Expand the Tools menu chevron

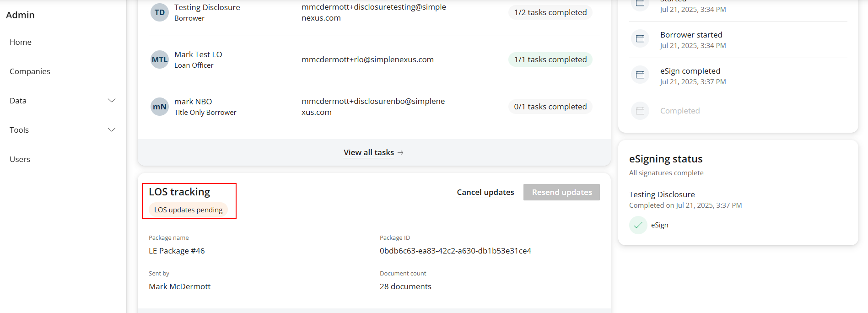111,130
